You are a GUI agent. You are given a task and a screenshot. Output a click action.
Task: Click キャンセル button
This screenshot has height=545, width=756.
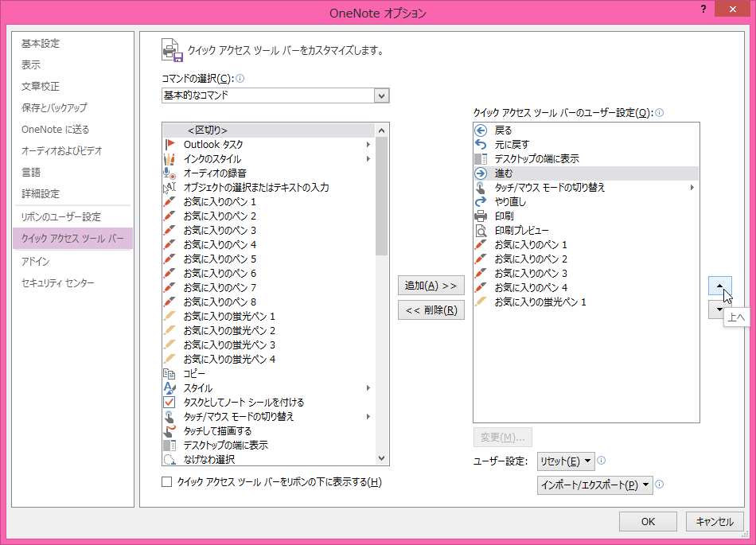pos(715,521)
